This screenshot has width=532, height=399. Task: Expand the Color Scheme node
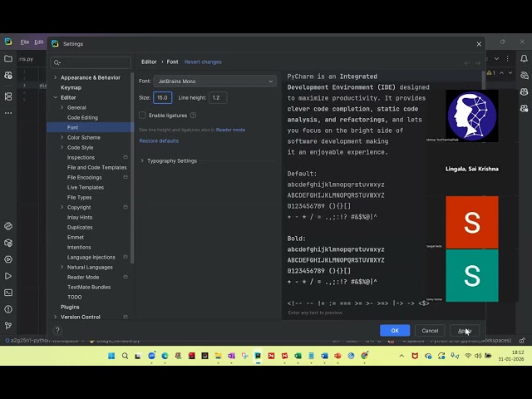click(62, 137)
